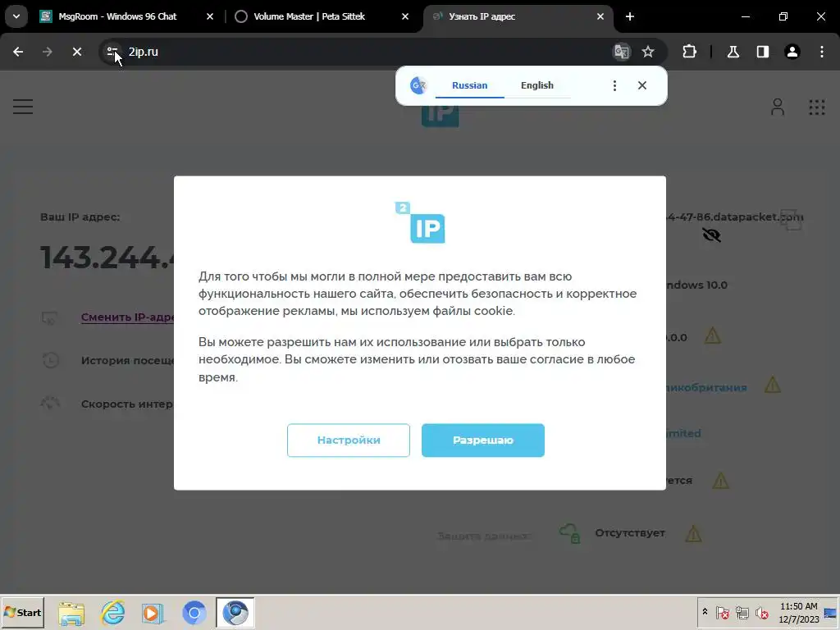Screen dimensions: 840x630
Task: Open the site user account icon
Action: [778, 107]
